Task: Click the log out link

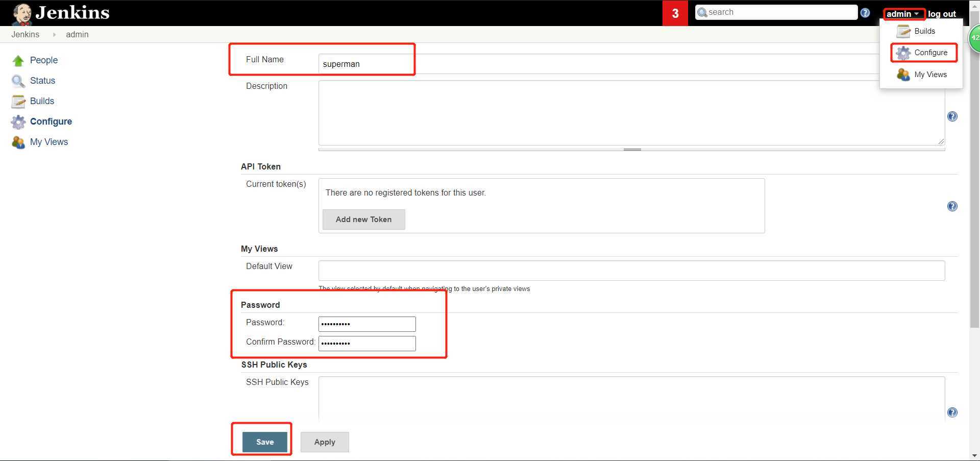Action: [942, 14]
